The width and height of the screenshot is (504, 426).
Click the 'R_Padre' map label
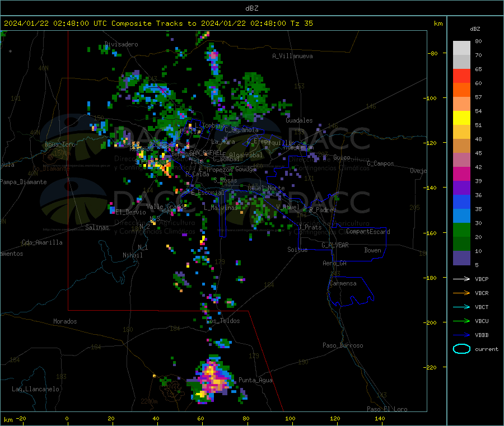[x=321, y=210]
